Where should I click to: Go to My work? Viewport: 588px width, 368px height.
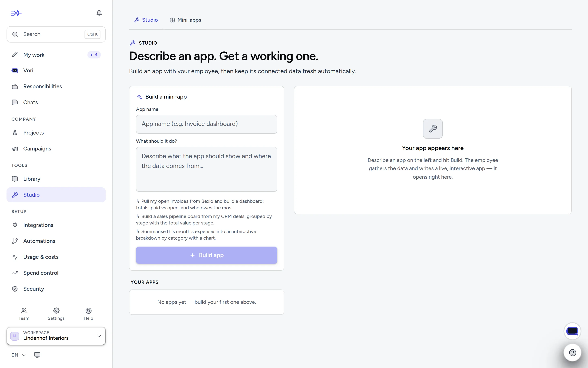56,55
